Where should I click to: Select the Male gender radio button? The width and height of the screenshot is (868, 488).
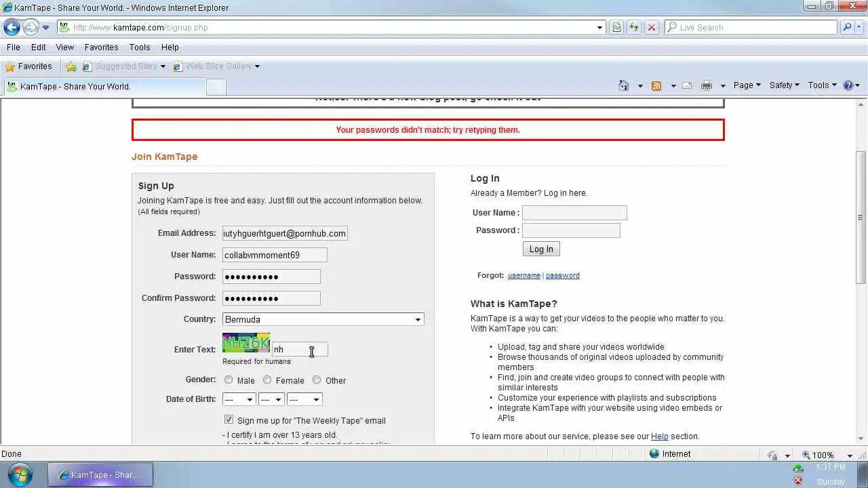pyautogui.click(x=229, y=380)
